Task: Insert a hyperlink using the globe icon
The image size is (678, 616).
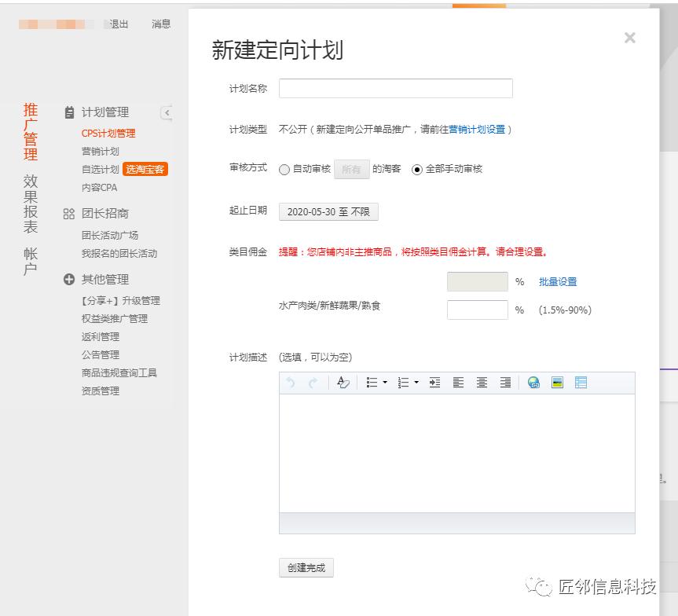Action: pos(533,383)
